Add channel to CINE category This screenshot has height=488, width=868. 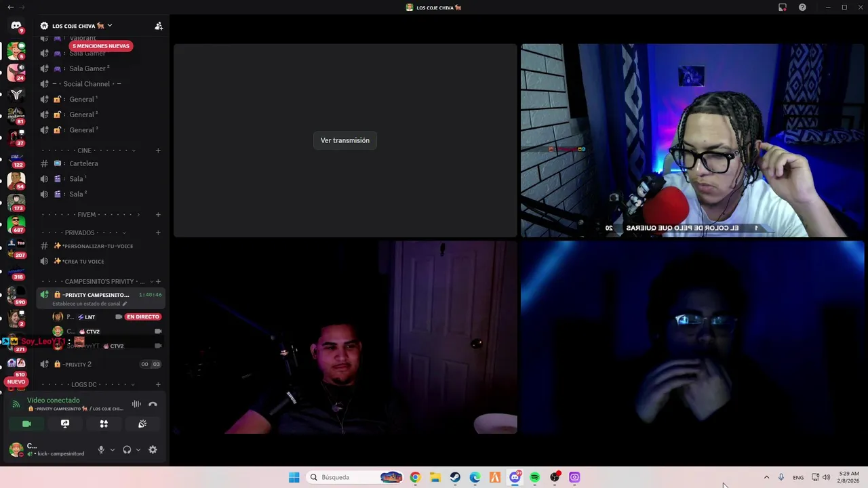pos(158,150)
